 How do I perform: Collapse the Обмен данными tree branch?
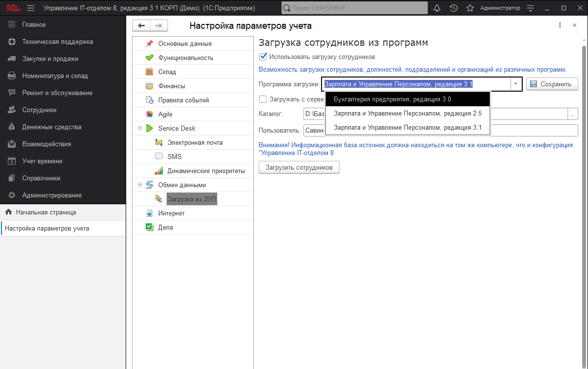[x=141, y=184]
